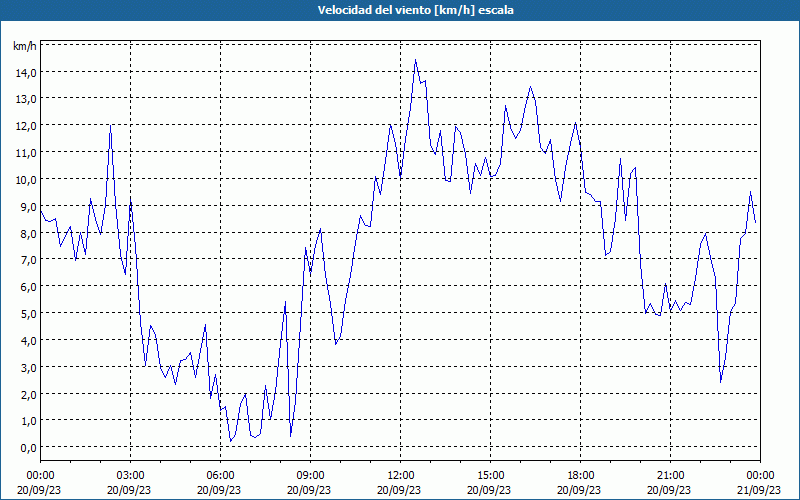Viewport: 800px width, 500px height.
Task: Click the 12 km/h spike before 03:00
Action: point(110,126)
